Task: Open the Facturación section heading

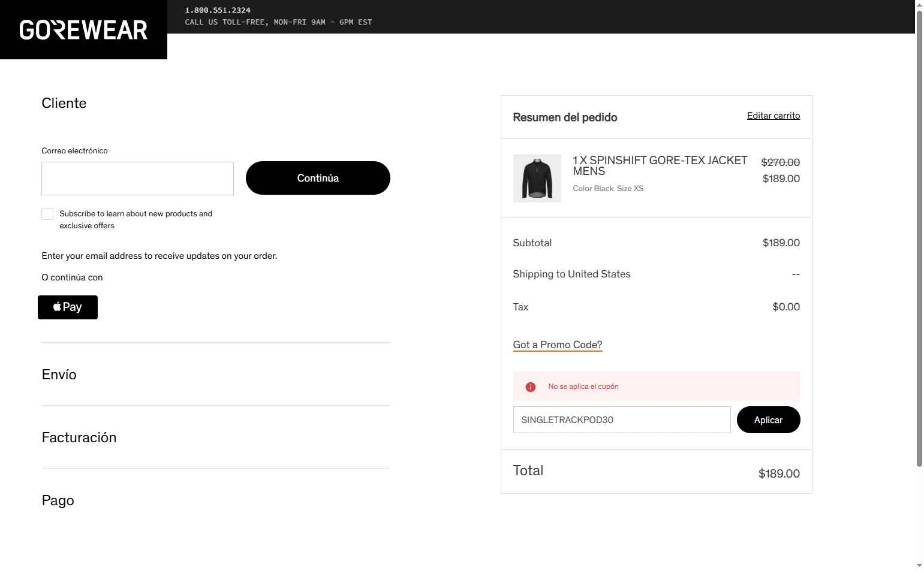Action: (79, 437)
